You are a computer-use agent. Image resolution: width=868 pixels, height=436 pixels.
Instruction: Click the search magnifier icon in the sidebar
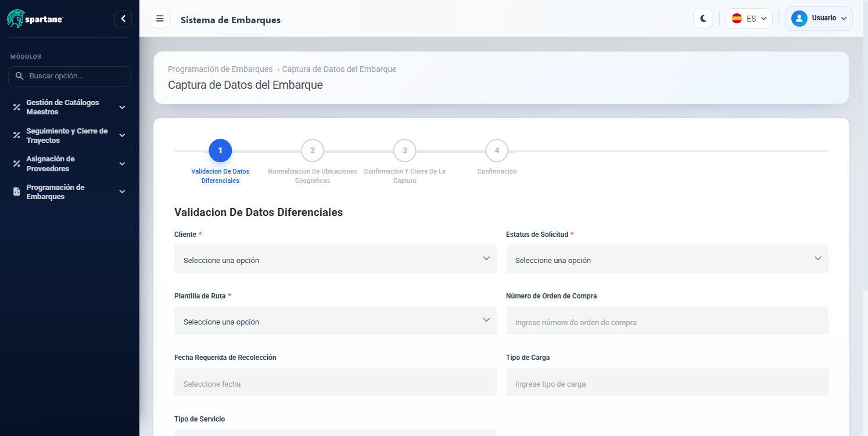pyautogui.click(x=19, y=76)
